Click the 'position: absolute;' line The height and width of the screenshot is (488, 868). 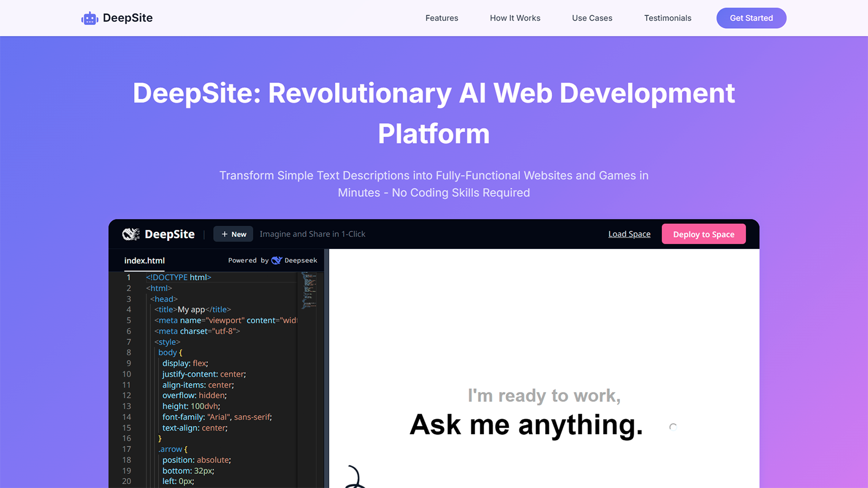point(196,460)
